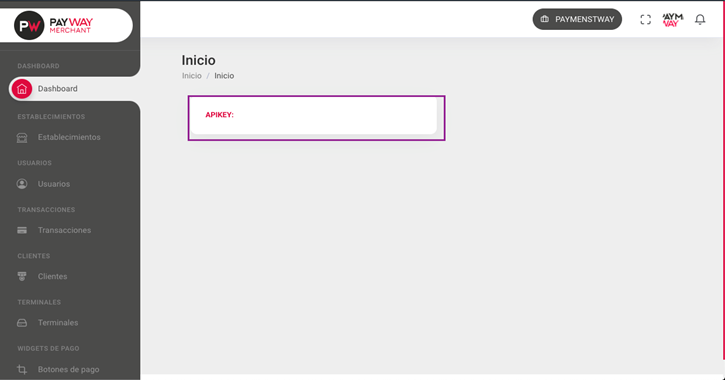The image size is (725, 380).
Task: Open notifications bell in header
Action: [700, 19]
